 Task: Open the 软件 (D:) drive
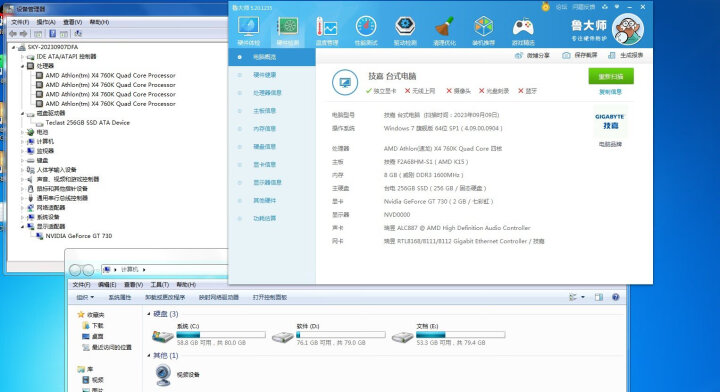(328, 335)
